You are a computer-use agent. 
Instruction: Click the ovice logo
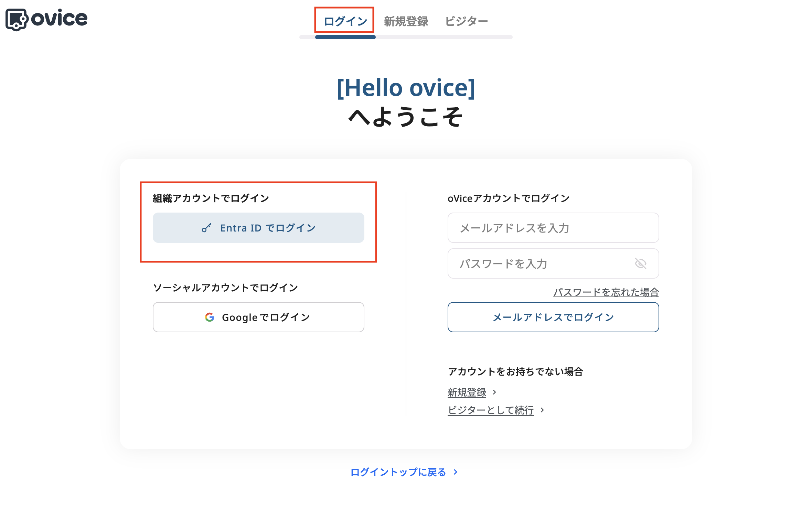click(46, 19)
